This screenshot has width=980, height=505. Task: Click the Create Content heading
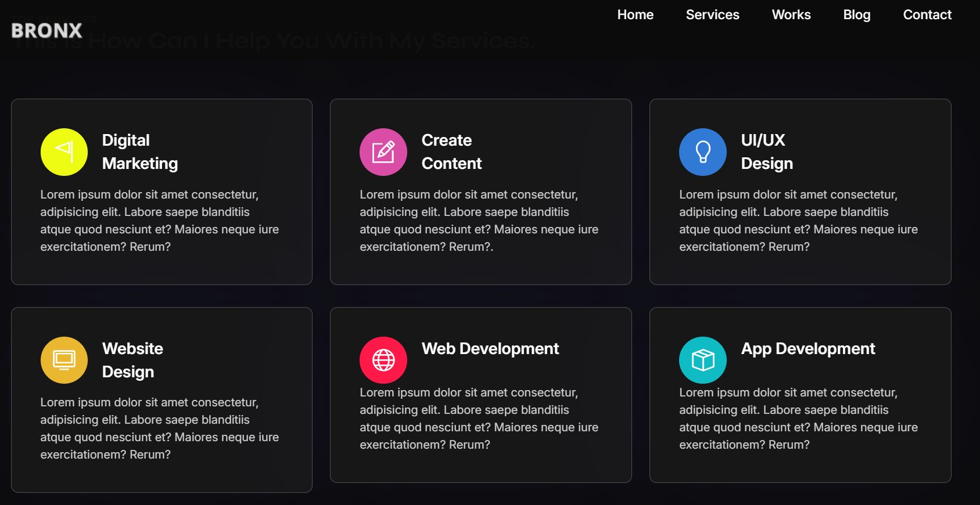coord(451,152)
